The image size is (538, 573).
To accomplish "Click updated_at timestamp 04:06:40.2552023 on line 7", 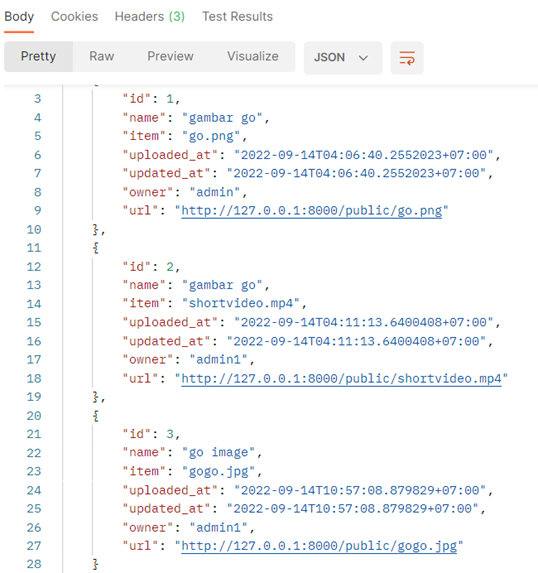I will (x=356, y=174).
